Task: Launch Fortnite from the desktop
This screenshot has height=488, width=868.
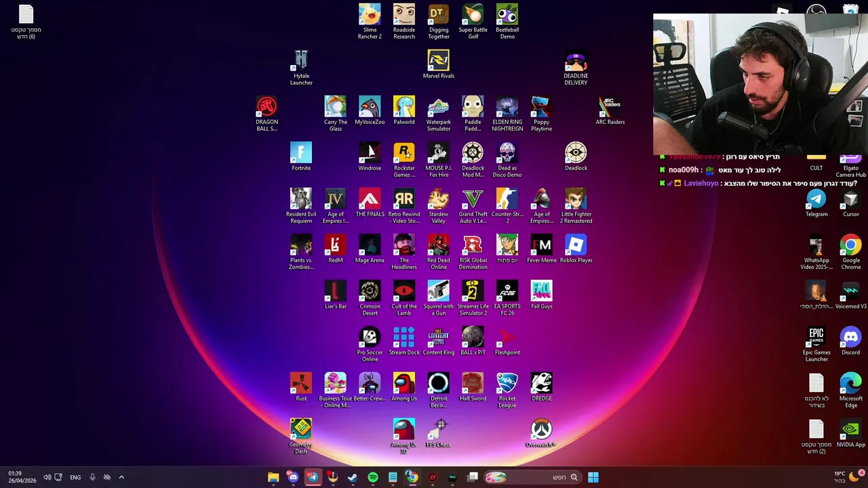Action: point(301,157)
